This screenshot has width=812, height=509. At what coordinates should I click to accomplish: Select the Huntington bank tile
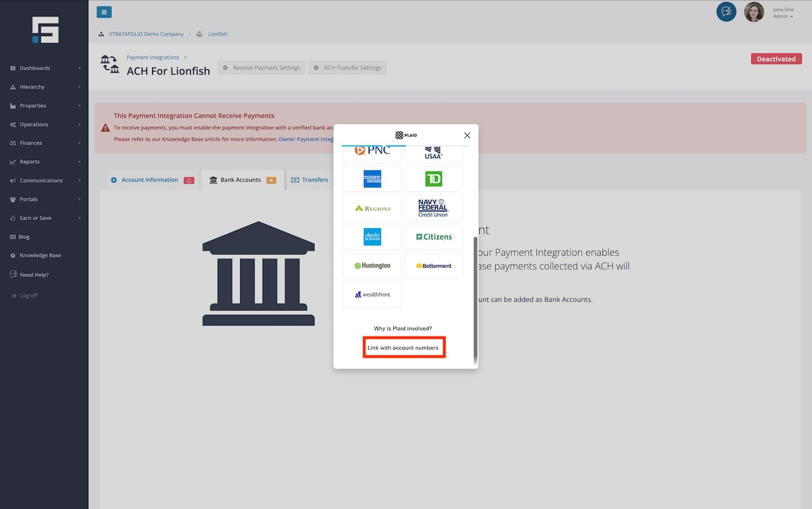(x=372, y=266)
